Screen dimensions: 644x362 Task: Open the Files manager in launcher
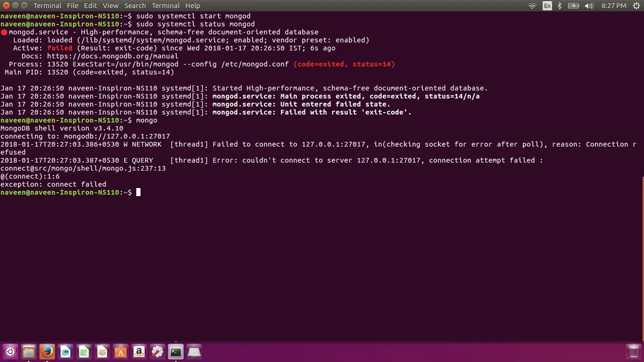29,352
